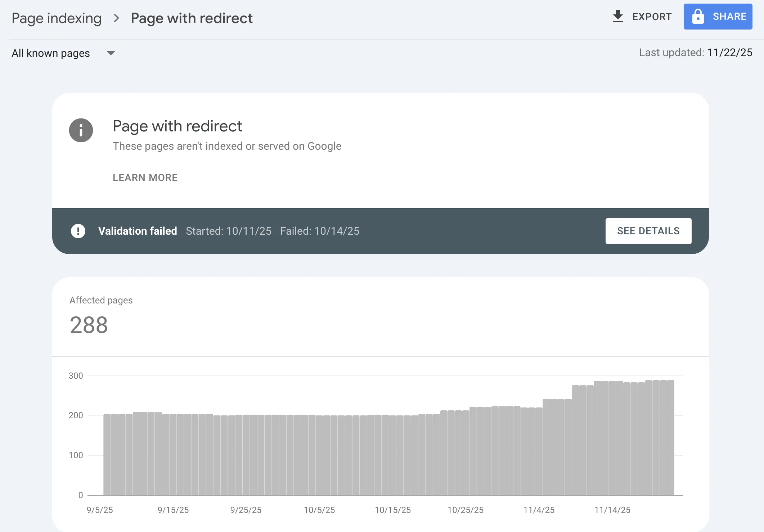Click the EXPORT text button
764x532 pixels.
[x=652, y=17]
